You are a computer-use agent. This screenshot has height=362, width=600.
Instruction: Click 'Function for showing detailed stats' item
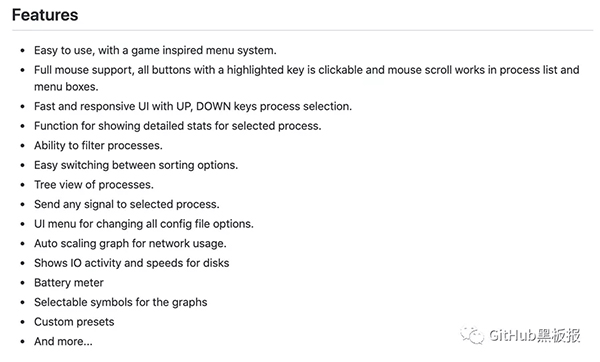tap(178, 126)
